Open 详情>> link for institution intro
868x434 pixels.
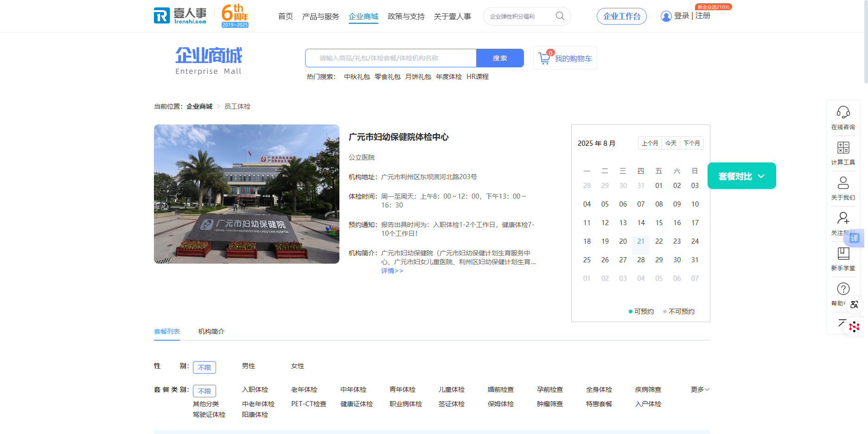pyautogui.click(x=392, y=271)
